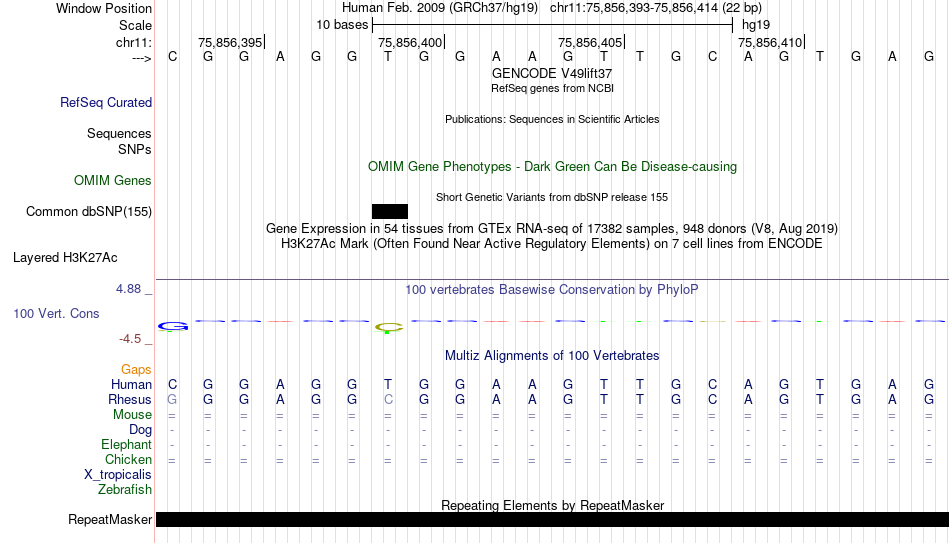The image size is (950, 543).
Task: Select the Chicken species row label
Action: [x=128, y=459]
